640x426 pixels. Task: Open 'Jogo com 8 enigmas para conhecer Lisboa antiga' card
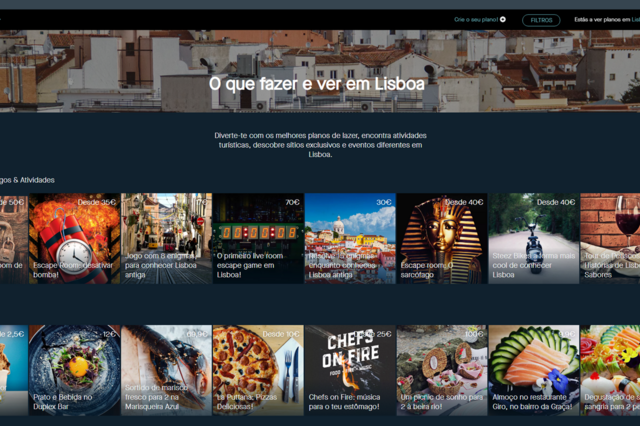[x=167, y=238]
